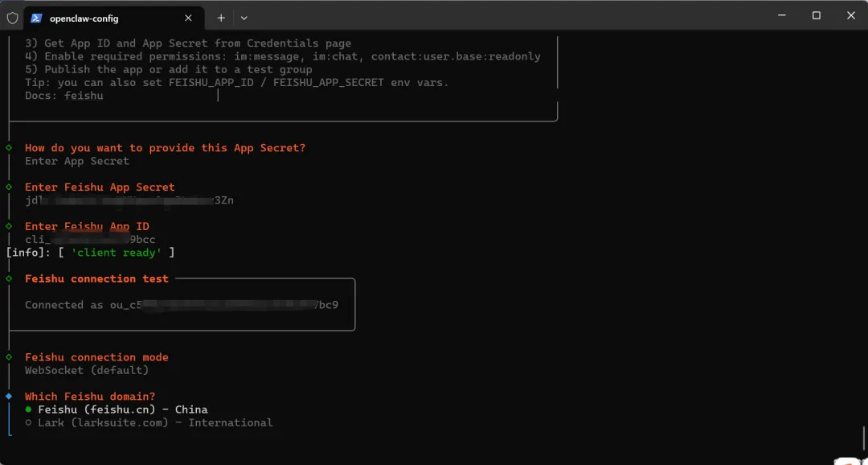Click the green diamond beside connection mode

(x=9, y=357)
